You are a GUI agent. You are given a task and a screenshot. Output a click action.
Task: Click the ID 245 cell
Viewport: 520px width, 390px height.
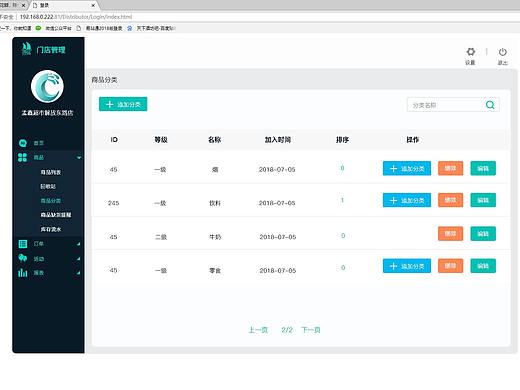(x=113, y=203)
